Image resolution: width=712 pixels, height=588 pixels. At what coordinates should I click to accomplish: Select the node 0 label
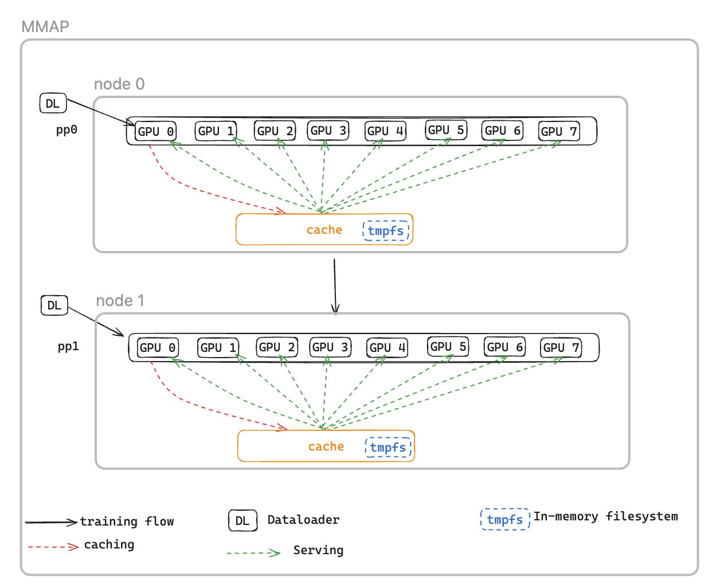(120, 84)
